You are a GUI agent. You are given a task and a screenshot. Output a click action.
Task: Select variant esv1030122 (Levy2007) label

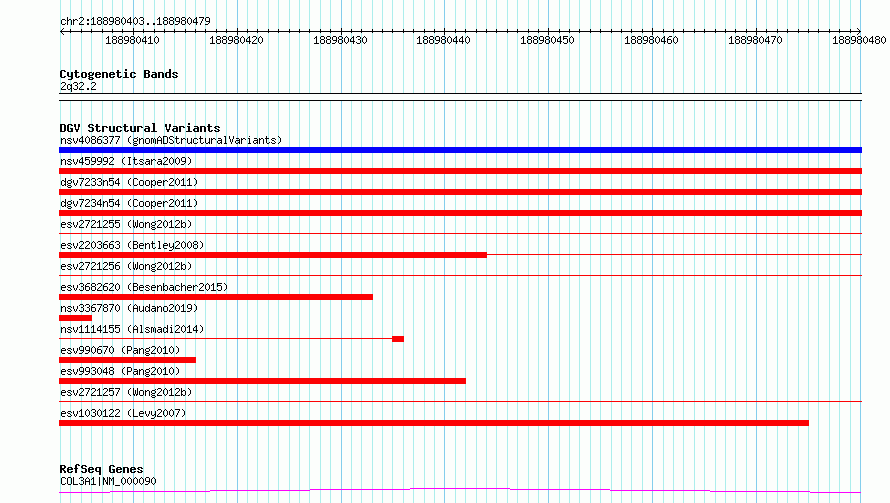pyautogui.click(x=123, y=413)
